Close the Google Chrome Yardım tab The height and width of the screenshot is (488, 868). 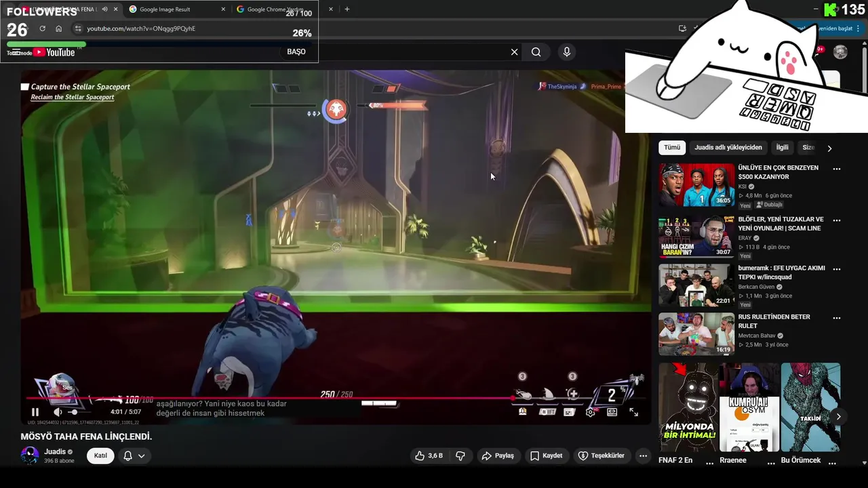coord(331,9)
